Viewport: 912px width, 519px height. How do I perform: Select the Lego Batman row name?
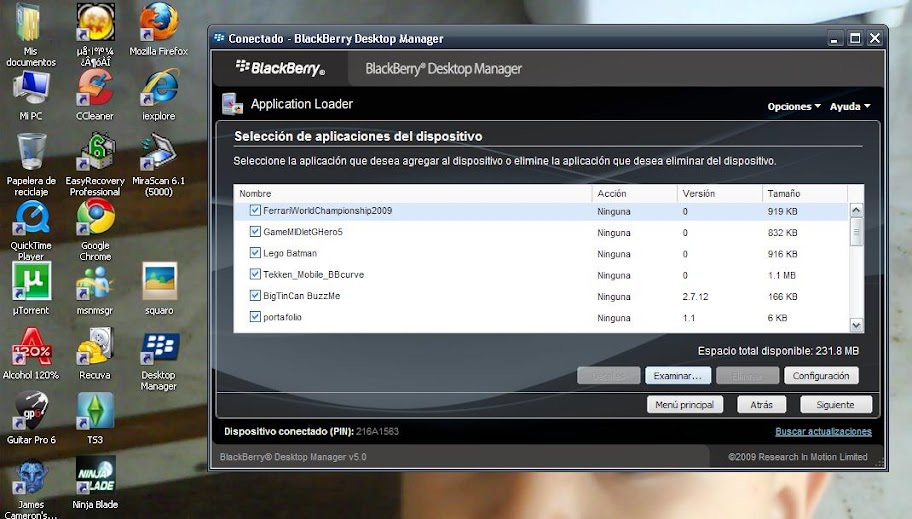coord(290,253)
